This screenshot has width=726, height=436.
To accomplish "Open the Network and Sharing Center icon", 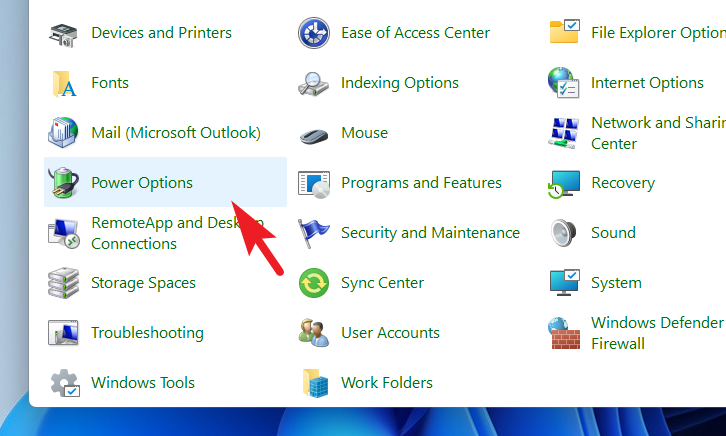I will pyautogui.click(x=563, y=133).
